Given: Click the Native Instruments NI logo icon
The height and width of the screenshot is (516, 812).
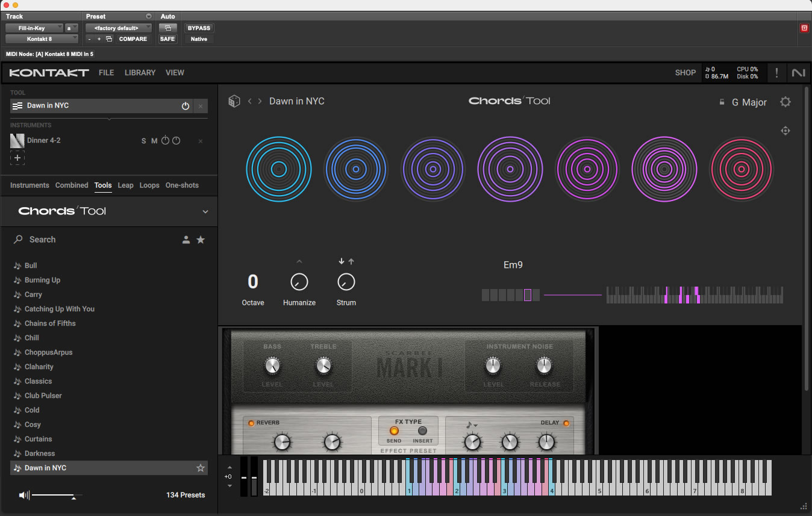Looking at the screenshot, I should (x=799, y=72).
